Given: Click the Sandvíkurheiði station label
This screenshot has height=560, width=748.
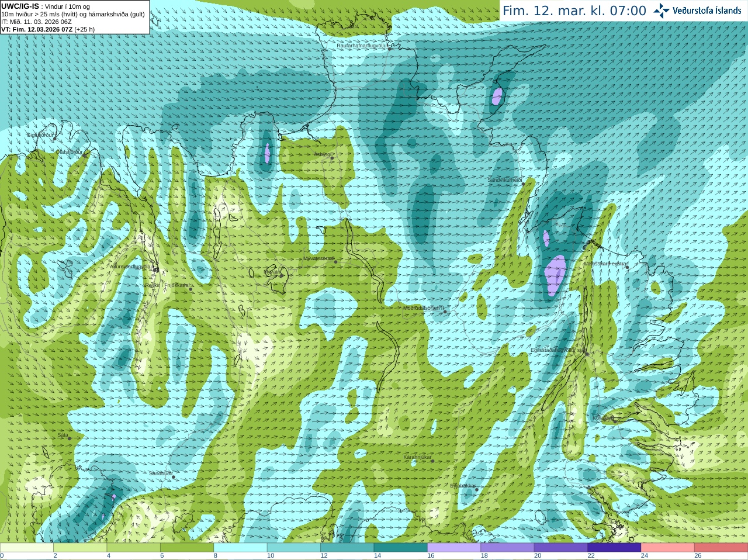Looking at the screenshot, I should 505,180.
